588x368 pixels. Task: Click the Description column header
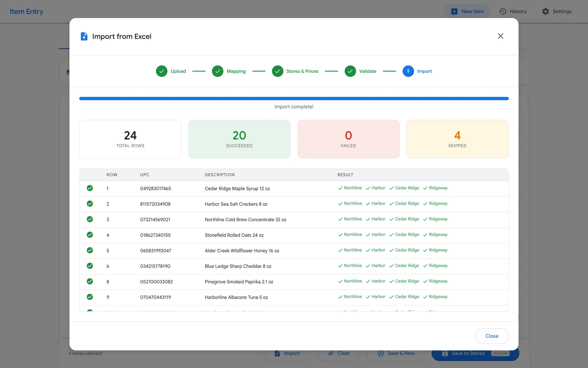point(220,175)
